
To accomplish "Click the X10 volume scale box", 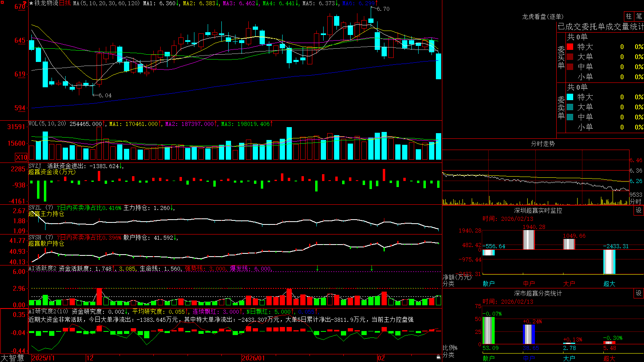I will [21, 157].
